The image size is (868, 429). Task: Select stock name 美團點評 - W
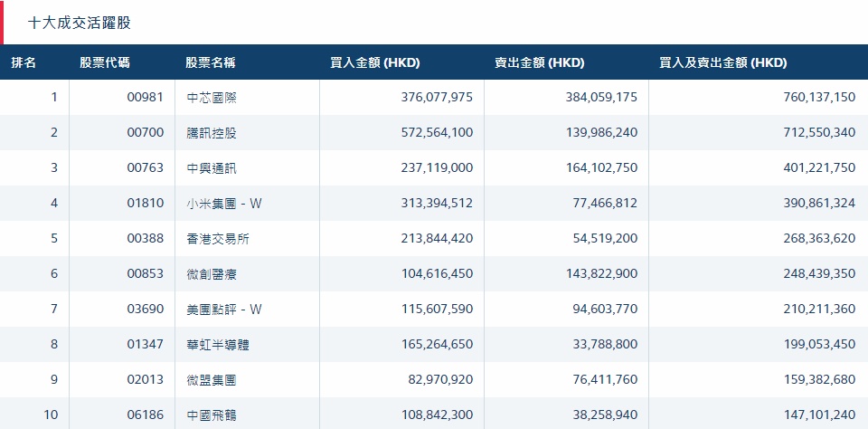pos(224,310)
